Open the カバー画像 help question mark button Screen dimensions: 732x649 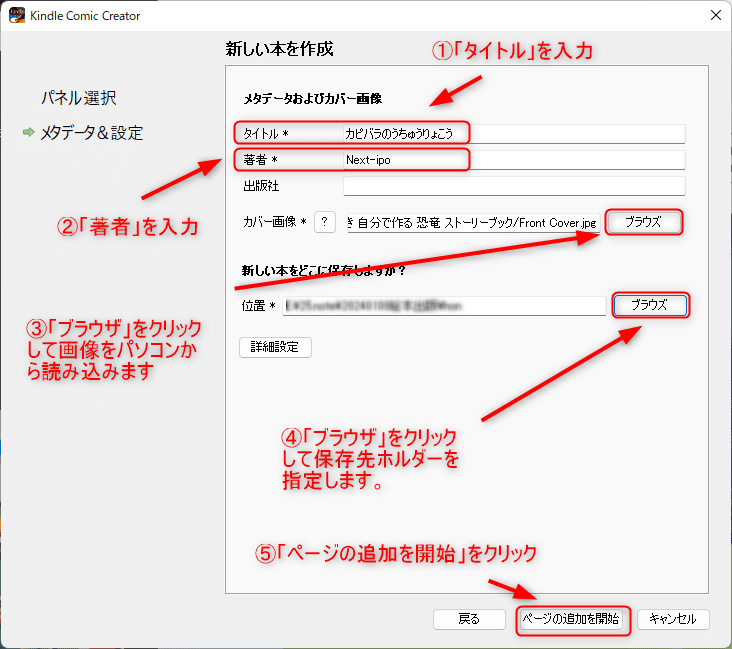(x=325, y=222)
